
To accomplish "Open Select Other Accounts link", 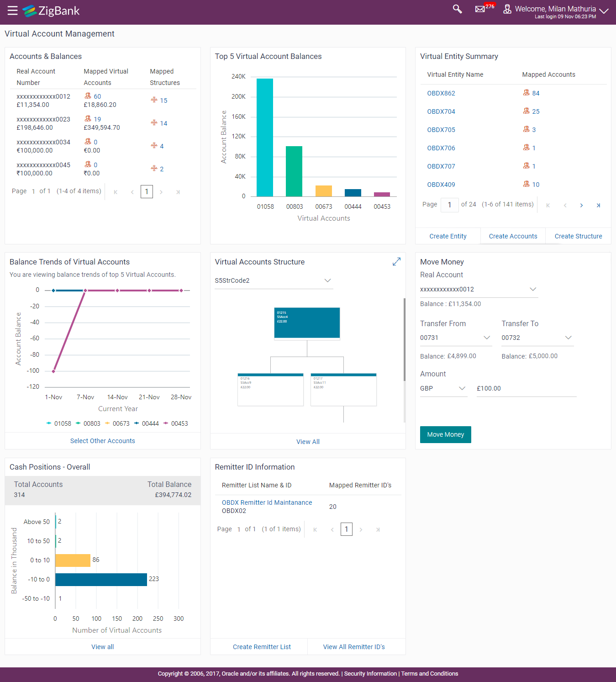I will coord(102,441).
